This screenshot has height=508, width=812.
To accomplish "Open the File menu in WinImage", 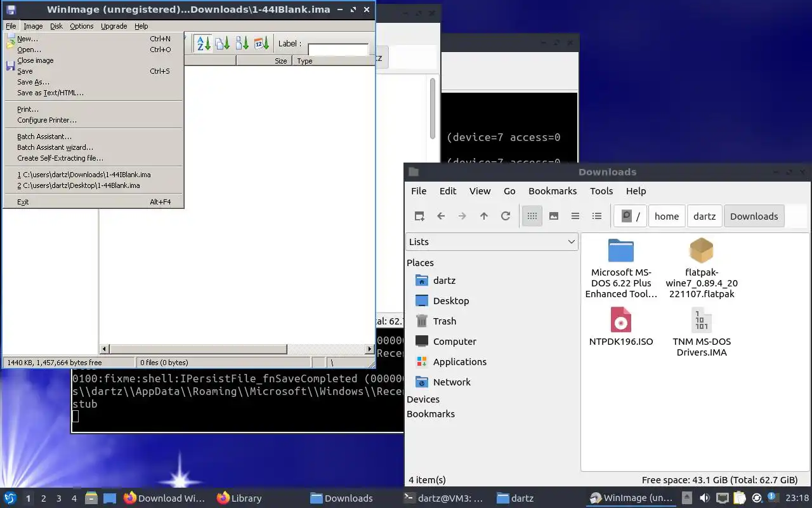I will pos(11,26).
